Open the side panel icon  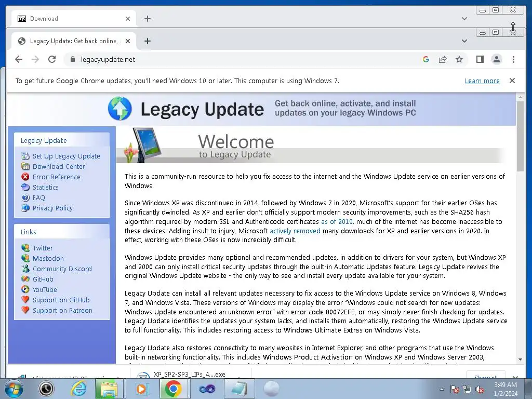(480, 59)
